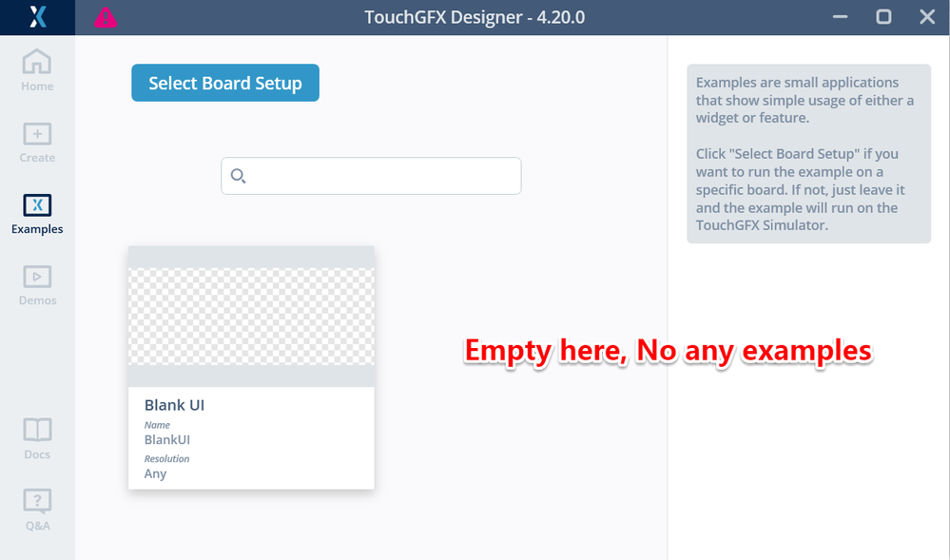Select the Examples sidebar item
The image size is (950, 560).
37,214
